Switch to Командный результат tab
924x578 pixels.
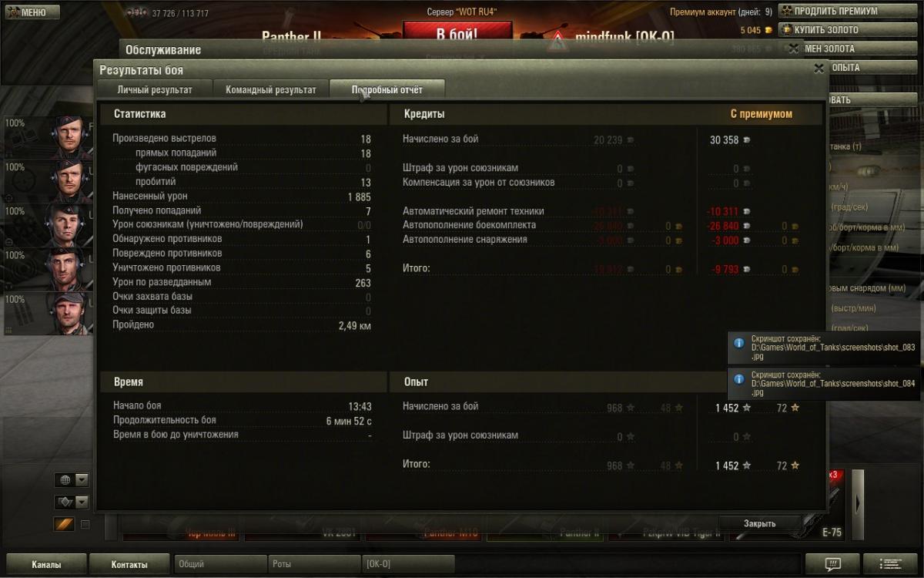coord(271,89)
